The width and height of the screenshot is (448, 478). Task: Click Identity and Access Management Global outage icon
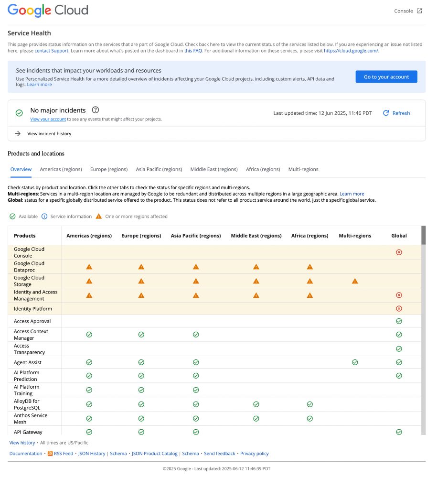pos(399,295)
